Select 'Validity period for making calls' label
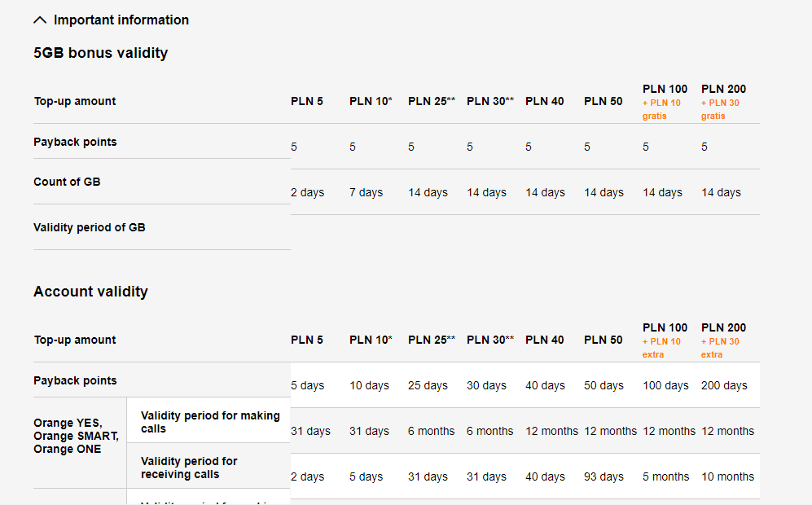 pos(210,422)
